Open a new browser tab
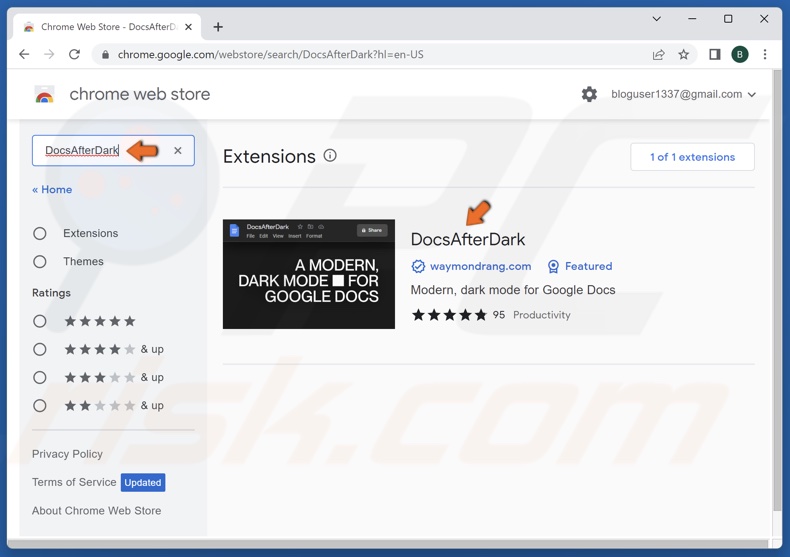The image size is (790, 557). pos(218,27)
